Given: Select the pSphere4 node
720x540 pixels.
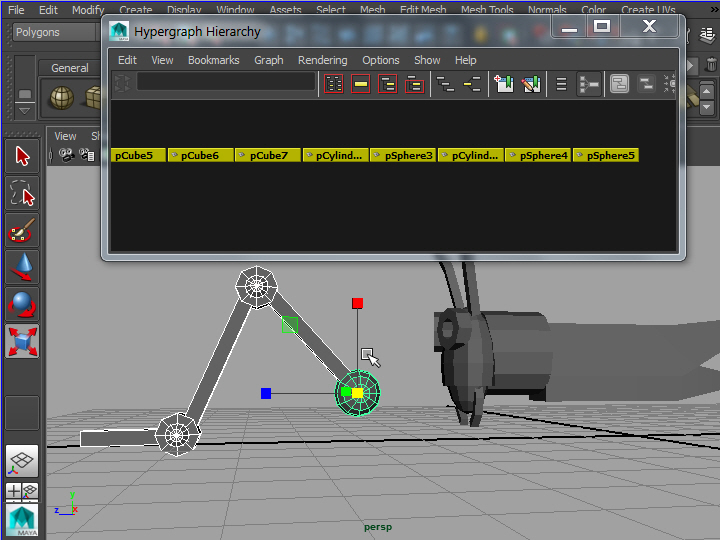Looking at the screenshot, I should pos(538,155).
